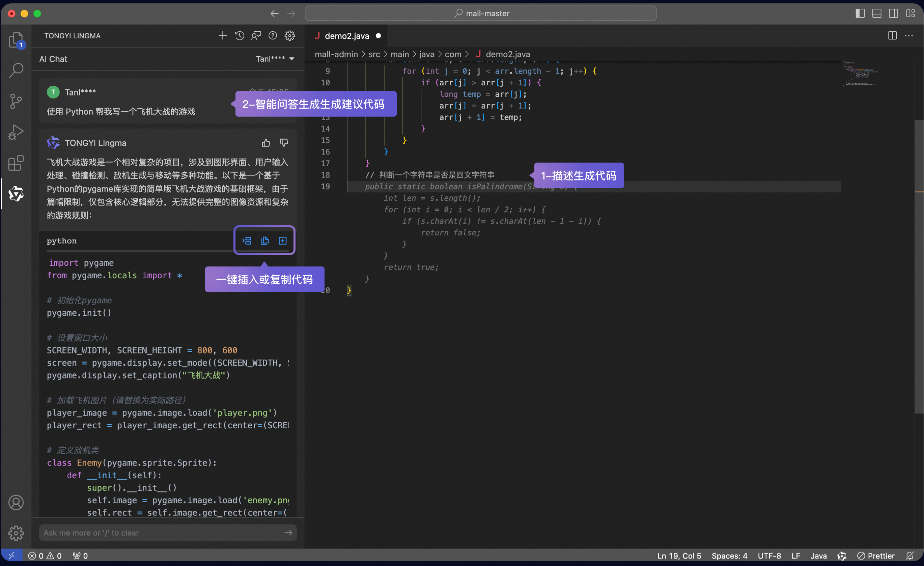924x566 pixels.
Task: Toggle the bottom panel layout button
Action: click(x=877, y=13)
